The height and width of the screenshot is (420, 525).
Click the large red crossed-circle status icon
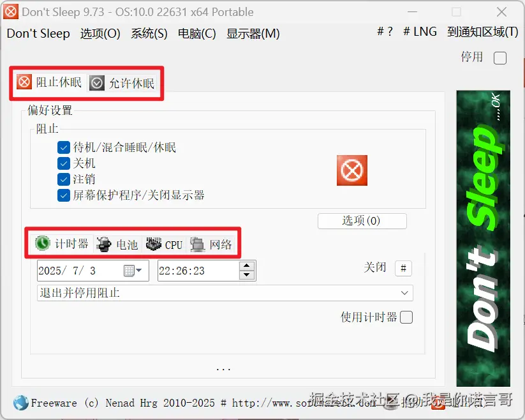[x=352, y=170]
